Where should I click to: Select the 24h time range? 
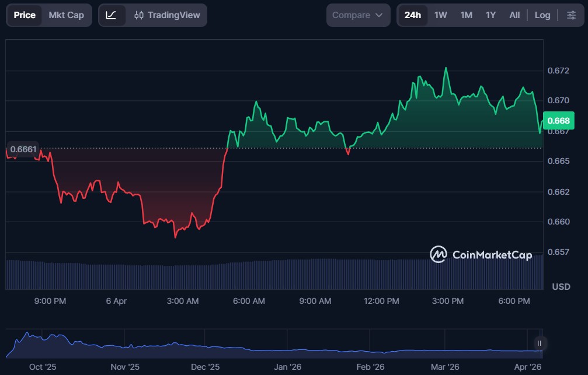(413, 15)
